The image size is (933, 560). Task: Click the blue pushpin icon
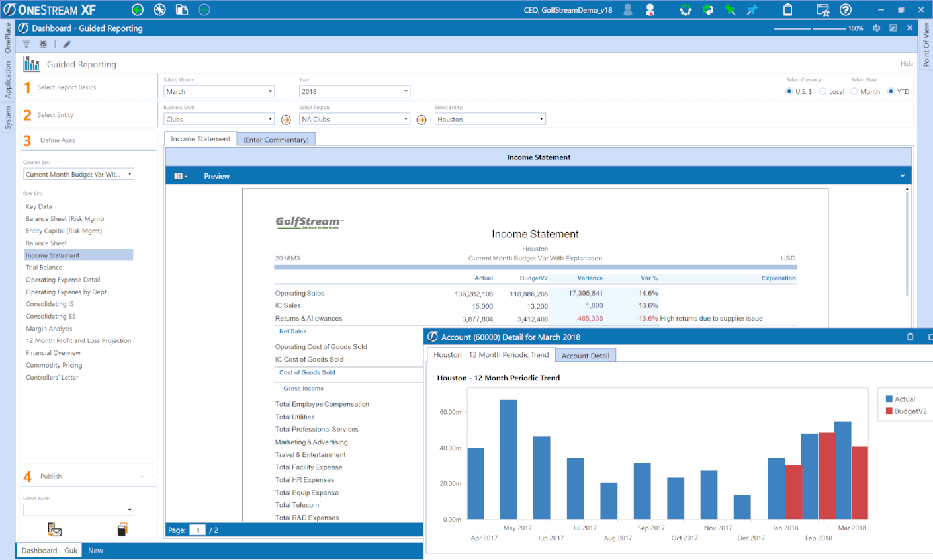pos(752,10)
